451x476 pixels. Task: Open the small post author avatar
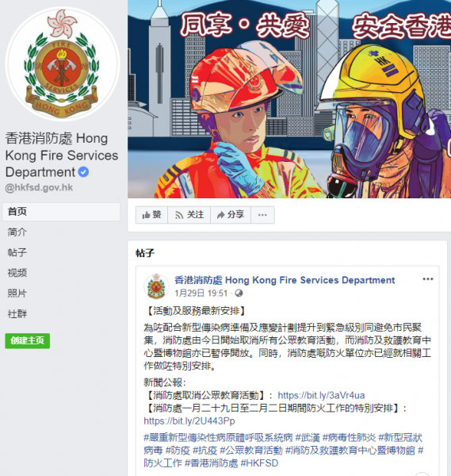tap(156, 286)
